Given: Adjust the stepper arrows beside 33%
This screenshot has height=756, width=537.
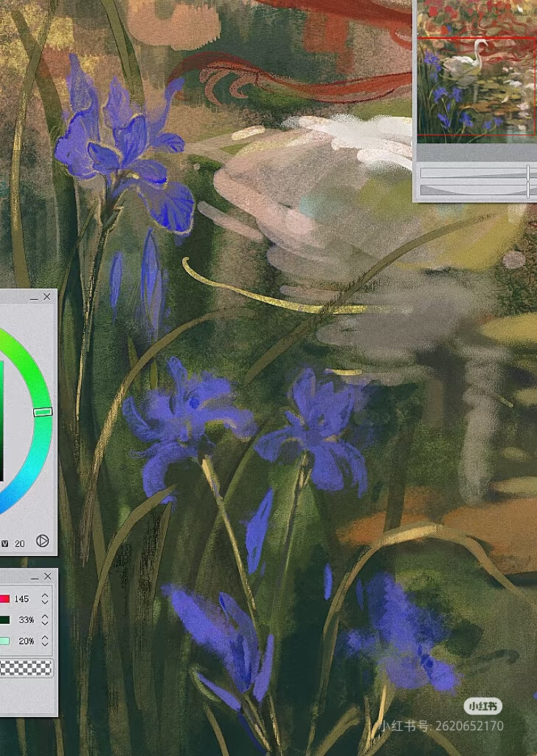Looking at the screenshot, I should click(x=45, y=619).
